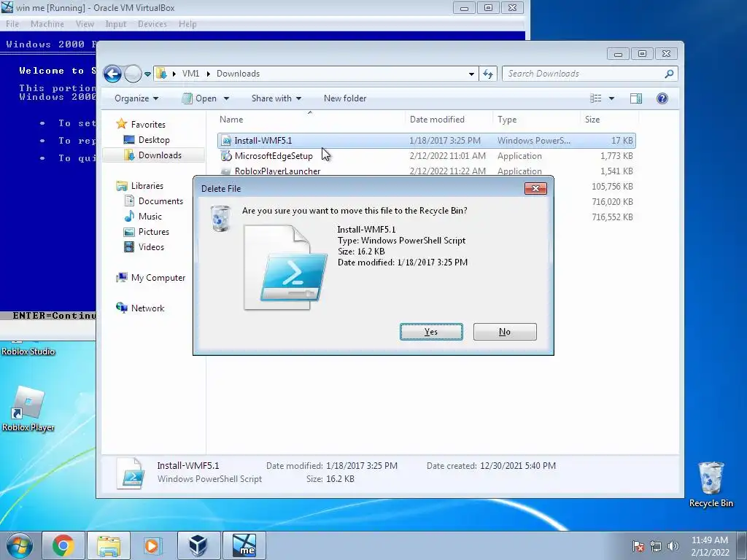Screen dimensions: 747x560
Task: Change view using the view icon
Action: pyautogui.click(x=595, y=98)
